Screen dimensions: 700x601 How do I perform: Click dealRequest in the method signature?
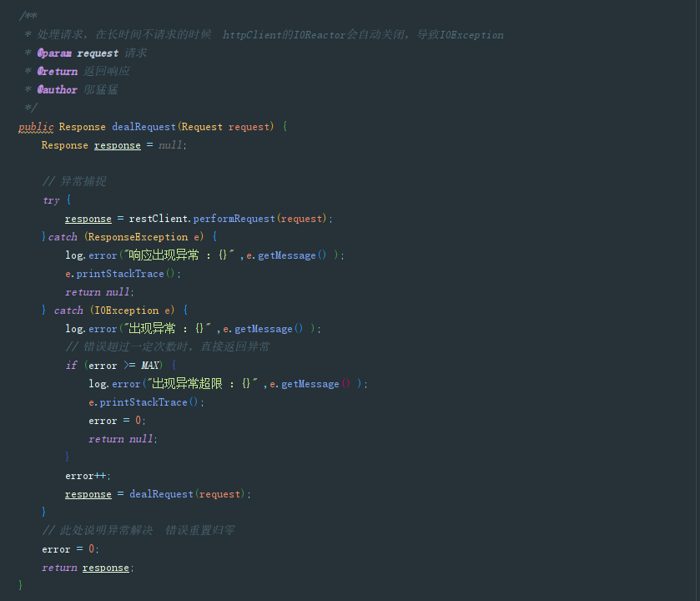(x=144, y=127)
